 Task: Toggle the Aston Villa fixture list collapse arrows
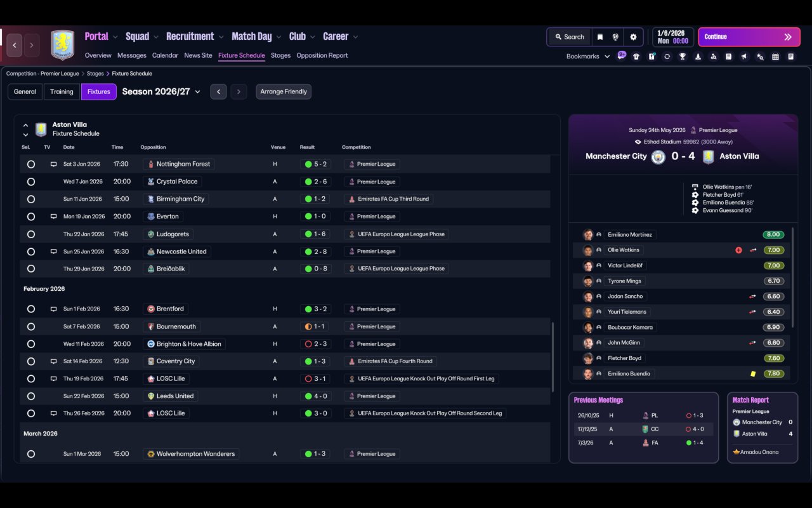(25, 130)
